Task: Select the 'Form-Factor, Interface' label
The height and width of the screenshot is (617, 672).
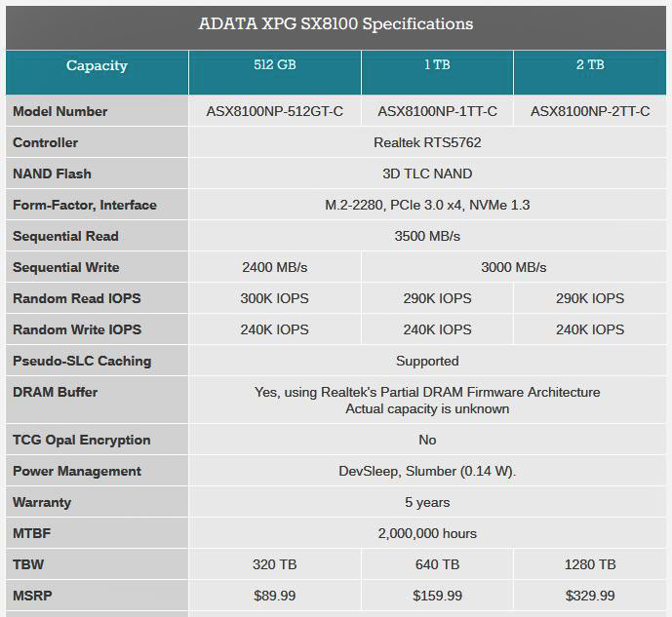Action: [x=85, y=205]
